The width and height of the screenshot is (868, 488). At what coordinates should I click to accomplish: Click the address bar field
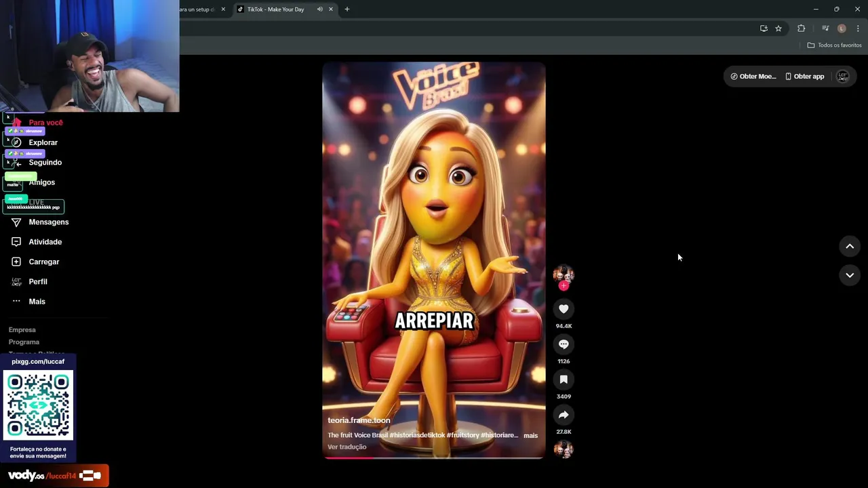[468, 28]
